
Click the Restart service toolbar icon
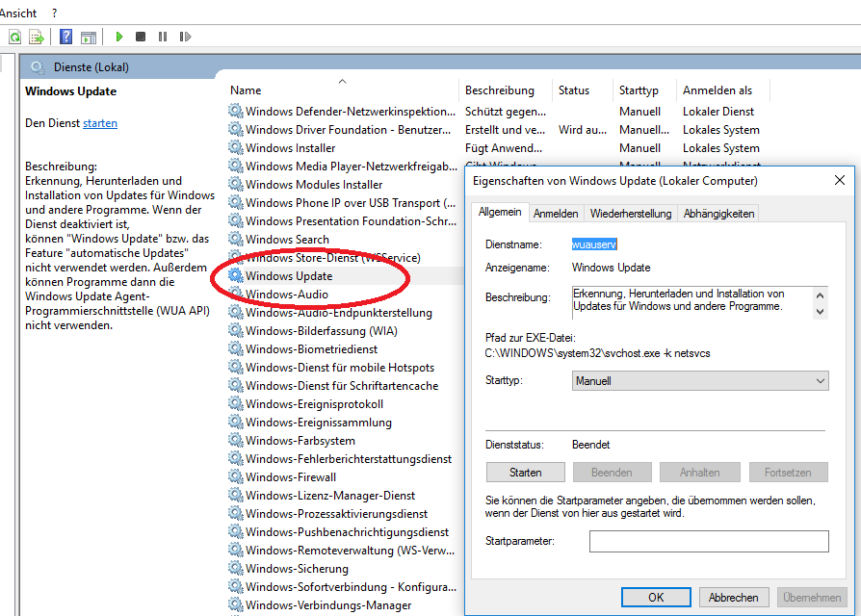[185, 37]
